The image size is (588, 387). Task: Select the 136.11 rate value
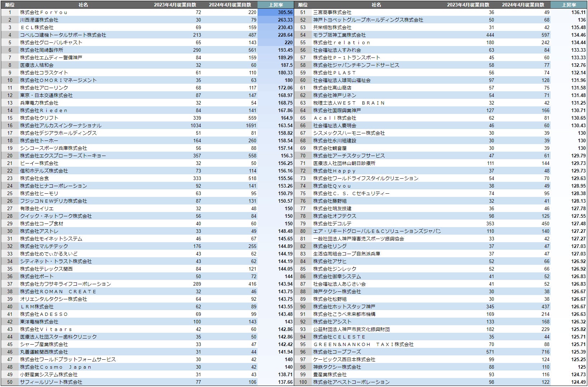pos(578,12)
